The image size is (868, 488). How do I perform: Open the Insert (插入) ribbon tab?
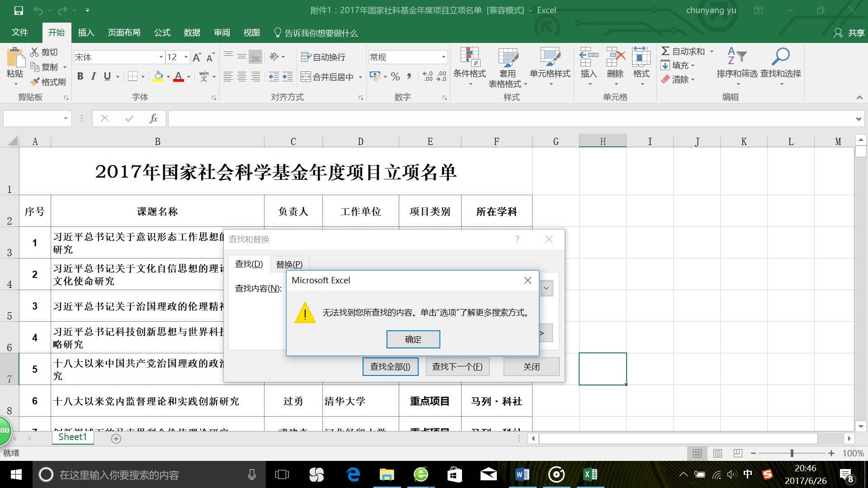86,33
